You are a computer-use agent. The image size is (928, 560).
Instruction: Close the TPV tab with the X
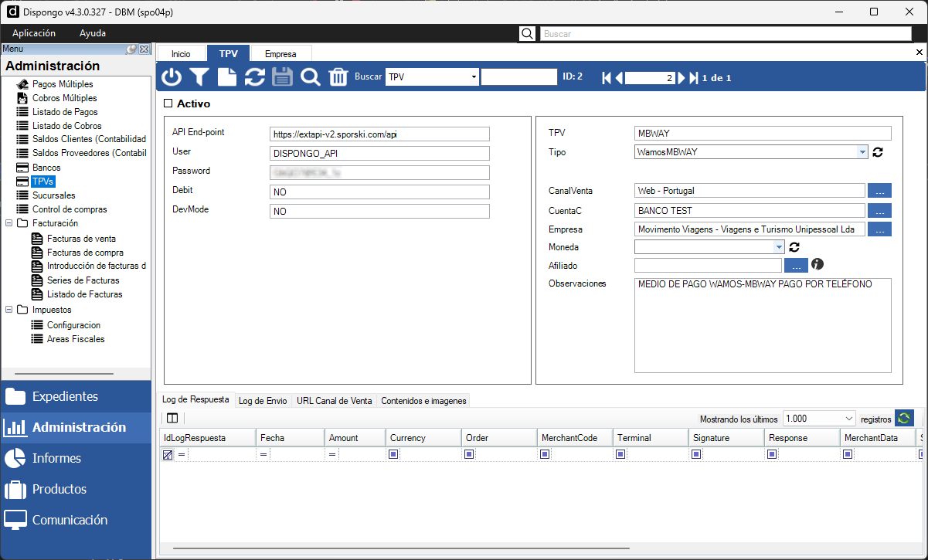click(920, 53)
